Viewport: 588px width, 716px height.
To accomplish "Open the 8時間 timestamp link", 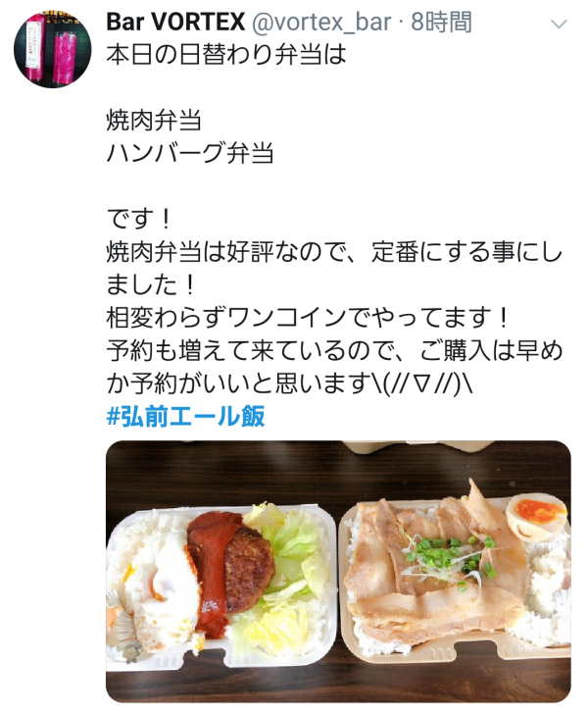I will [x=441, y=23].
